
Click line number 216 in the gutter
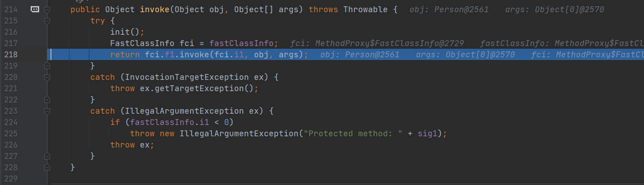pyautogui.click(x=10, y=32)
